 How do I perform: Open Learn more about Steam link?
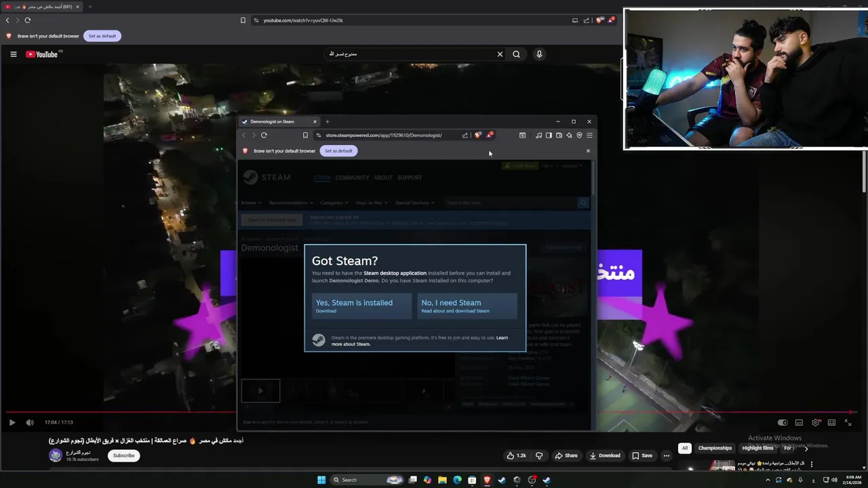pos(420,341)
